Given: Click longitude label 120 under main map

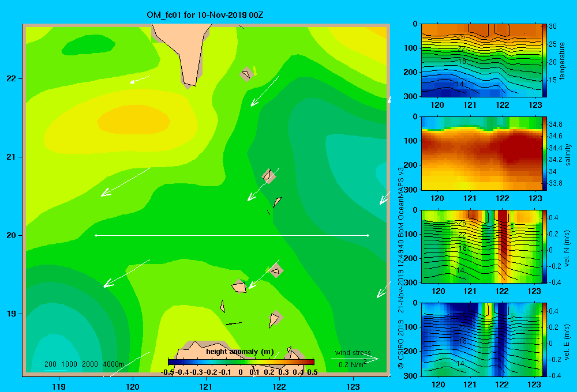Looking at the screenshot, I should (133, 387).
